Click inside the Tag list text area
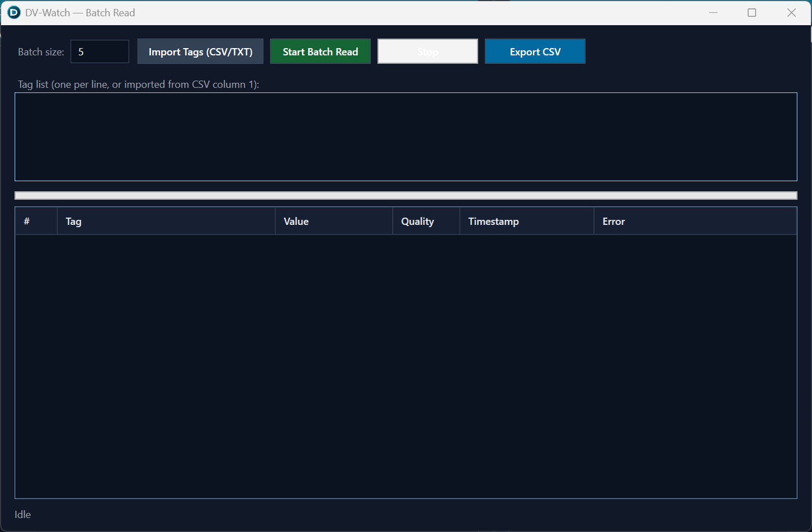 [x=406, y=137]
